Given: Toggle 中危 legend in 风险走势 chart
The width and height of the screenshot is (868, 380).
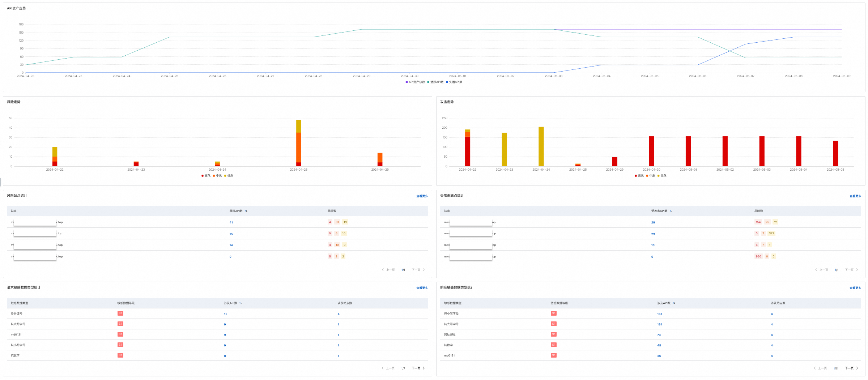Looking at the screenshot, I should click(x=217, y=176).
